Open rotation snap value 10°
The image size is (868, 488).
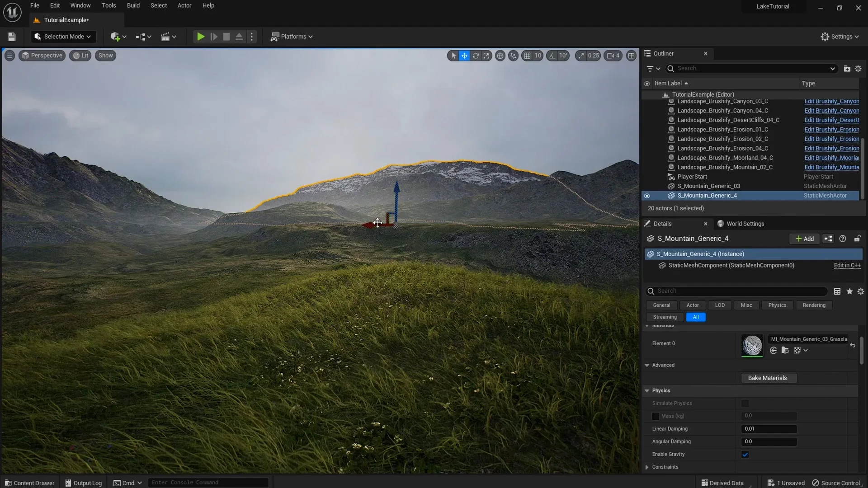(563, 56)
